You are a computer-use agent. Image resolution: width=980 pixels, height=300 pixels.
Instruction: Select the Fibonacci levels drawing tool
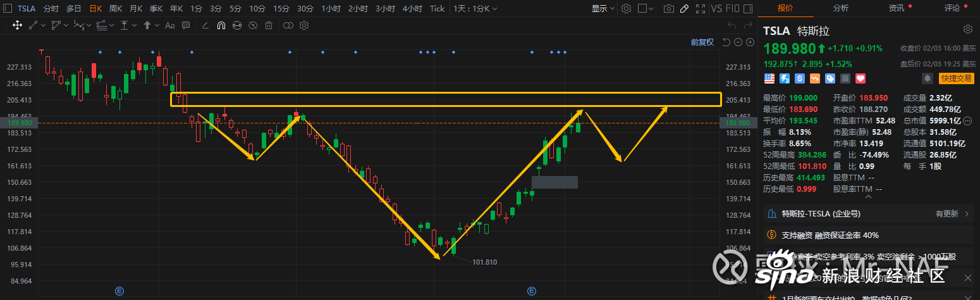coord(101,25)
